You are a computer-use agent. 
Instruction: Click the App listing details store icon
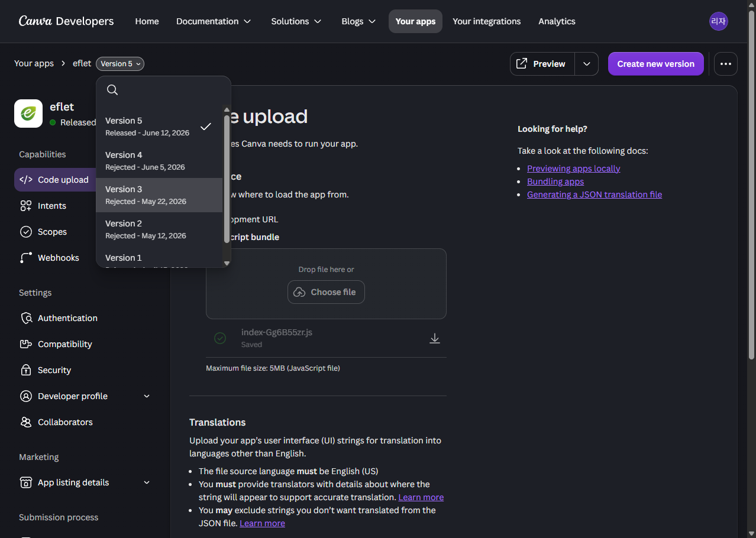coord(26,482)
